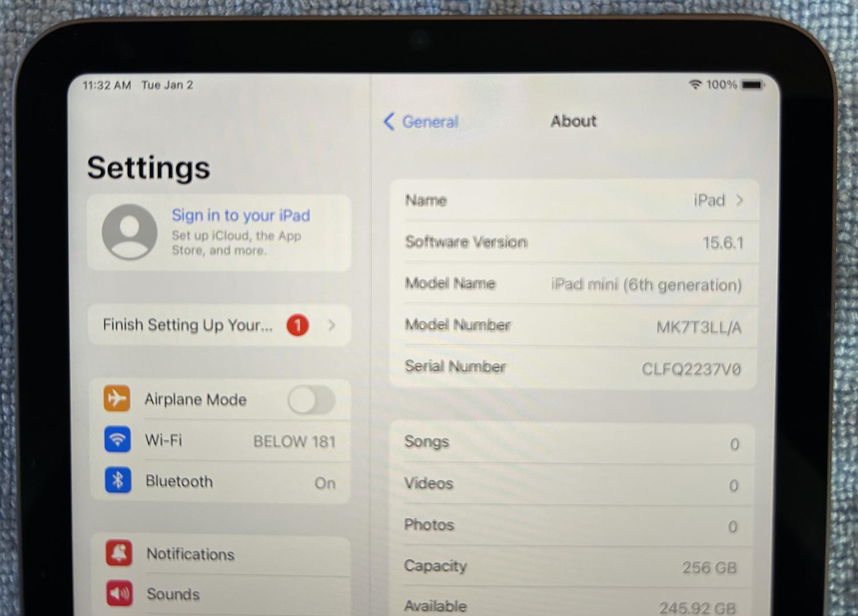This screenshot has height=616, width=858.
Task: Tap the red Notifications bell icon
Action: 119,553
